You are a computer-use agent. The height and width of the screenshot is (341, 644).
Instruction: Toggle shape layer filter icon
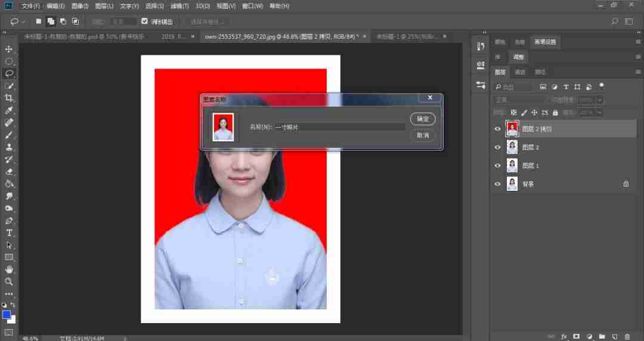pyautogui.click(x=577, y=86)
